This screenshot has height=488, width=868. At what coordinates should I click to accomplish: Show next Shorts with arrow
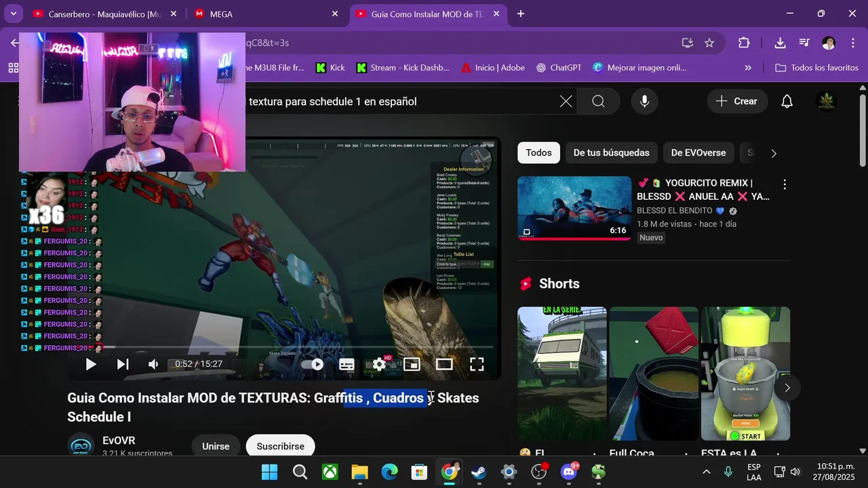(x=787, y=388)
